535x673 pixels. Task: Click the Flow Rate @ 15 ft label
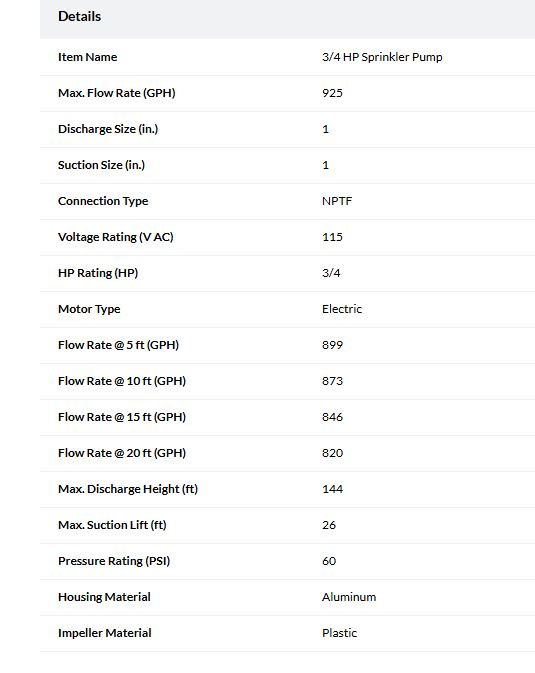(x=122, y=417)
